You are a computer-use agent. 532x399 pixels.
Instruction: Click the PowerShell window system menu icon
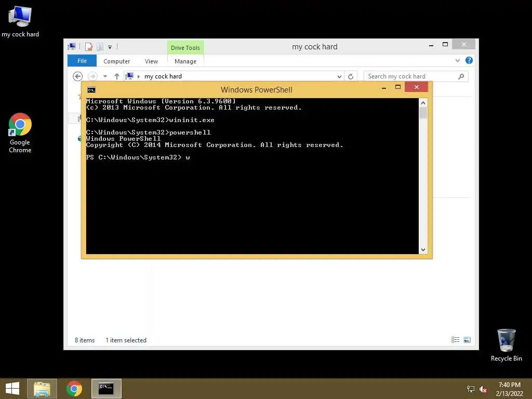(91, 89)
